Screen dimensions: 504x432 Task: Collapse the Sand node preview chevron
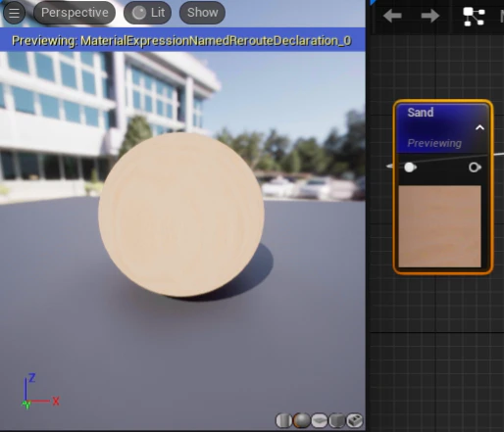479,127
